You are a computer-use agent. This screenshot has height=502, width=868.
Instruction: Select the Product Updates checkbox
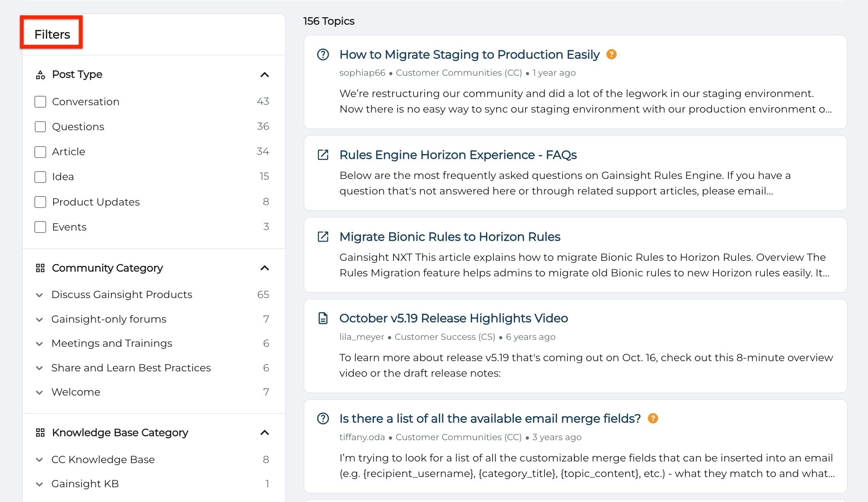click(x=40, y=202)
